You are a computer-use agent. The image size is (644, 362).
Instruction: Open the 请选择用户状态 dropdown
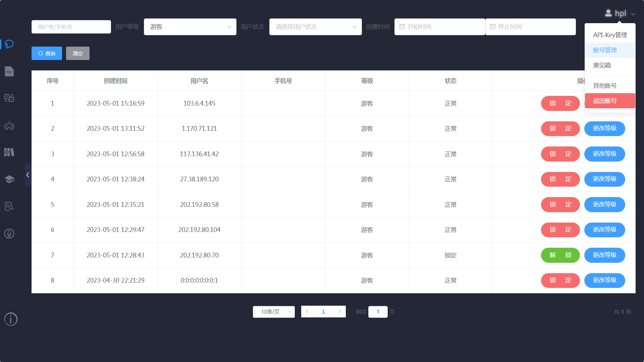pyautogui.click(x=315, y=27)
